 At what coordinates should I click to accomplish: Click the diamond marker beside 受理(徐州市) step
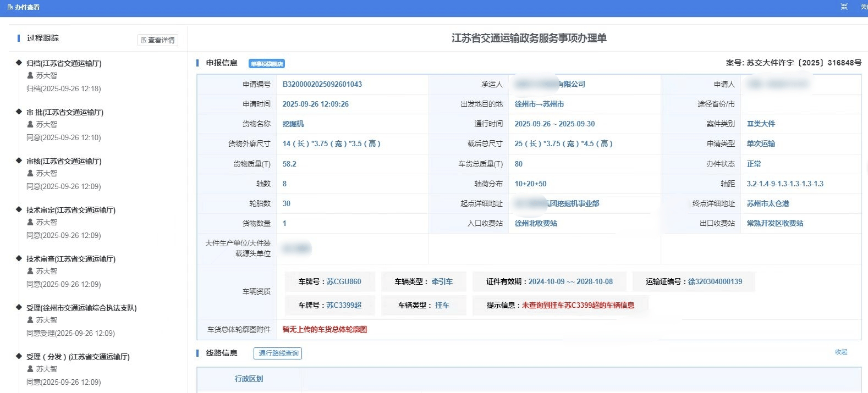tap(19, 307)
